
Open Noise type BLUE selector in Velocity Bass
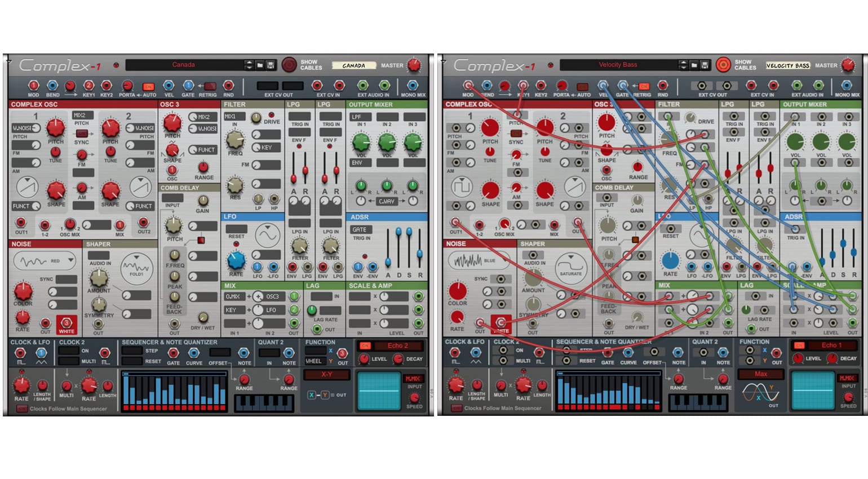pos(479,261)
